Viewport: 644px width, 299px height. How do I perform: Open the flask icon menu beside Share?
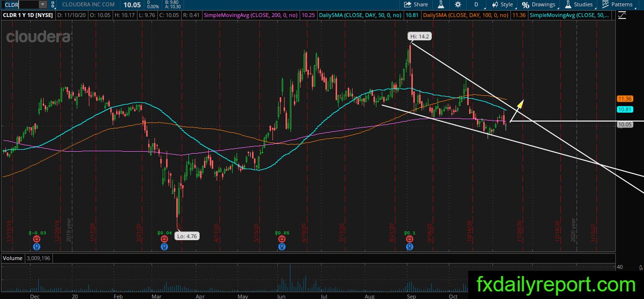click(441, 4)
